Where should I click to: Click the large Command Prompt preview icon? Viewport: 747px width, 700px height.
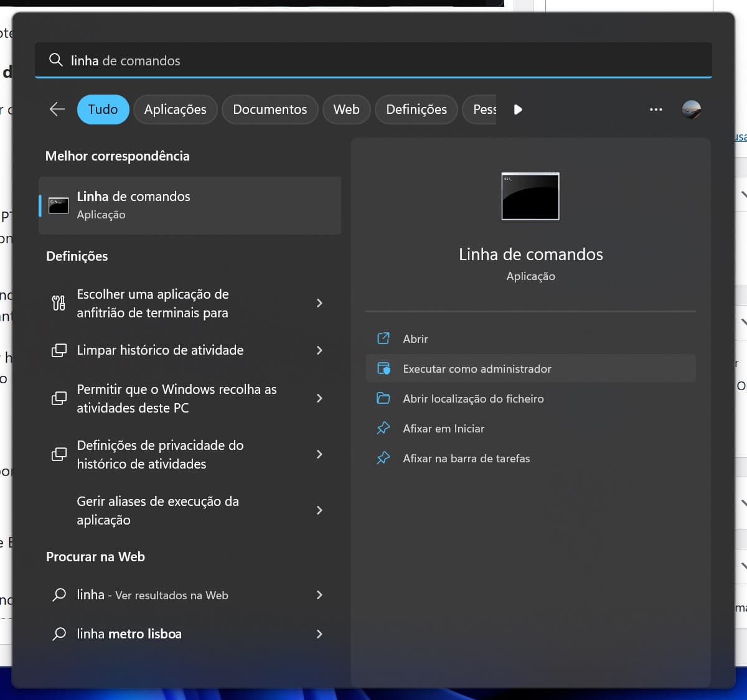tap(530, 196)
